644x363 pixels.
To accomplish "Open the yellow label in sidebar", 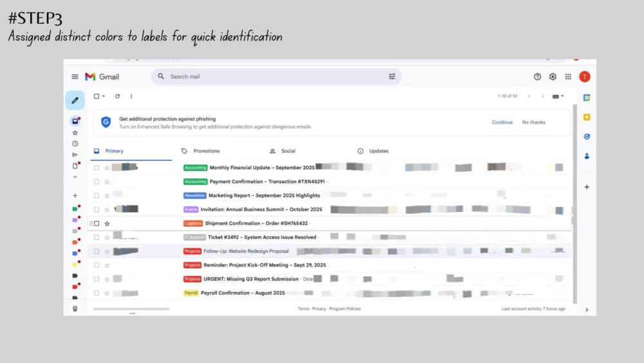I will pos(75,264).
